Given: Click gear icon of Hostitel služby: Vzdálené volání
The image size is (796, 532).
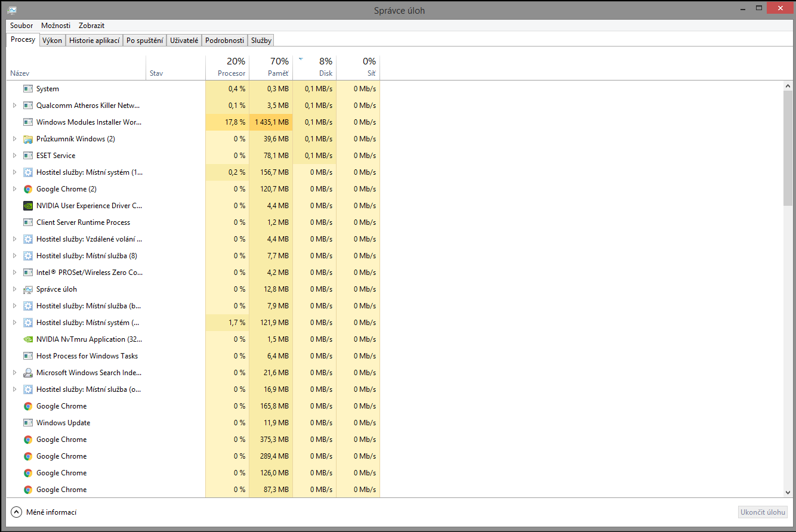Looking at the screenshot, I should (x=27, y=239).
